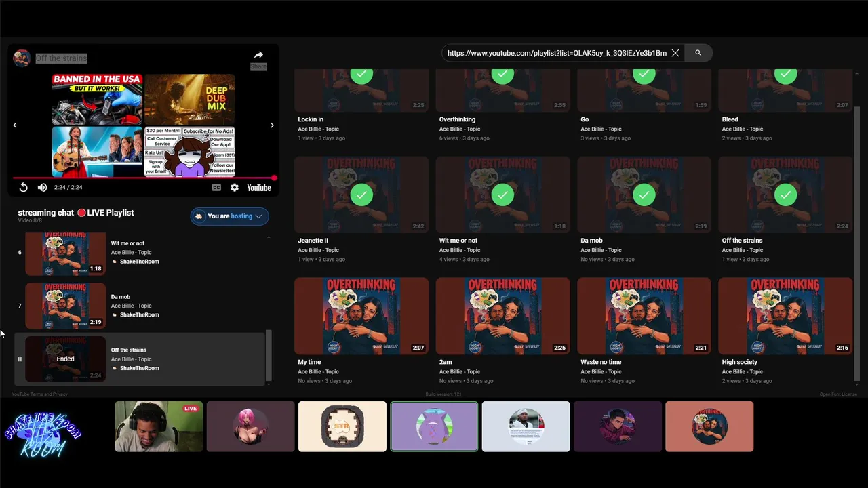Click the 'Off the strains' video title
This screenshot has height=488, width=868.
click(61, 58)
